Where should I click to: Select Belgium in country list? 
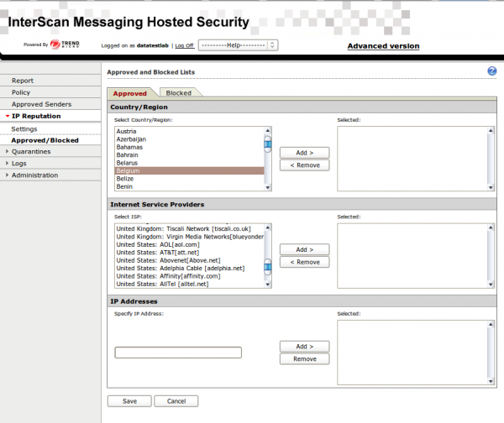tap(189, 171)
